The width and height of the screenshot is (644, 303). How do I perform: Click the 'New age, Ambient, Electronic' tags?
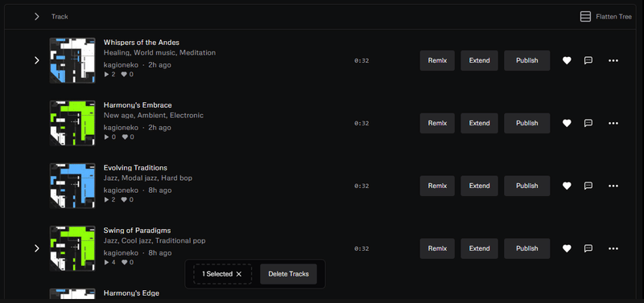154,116
